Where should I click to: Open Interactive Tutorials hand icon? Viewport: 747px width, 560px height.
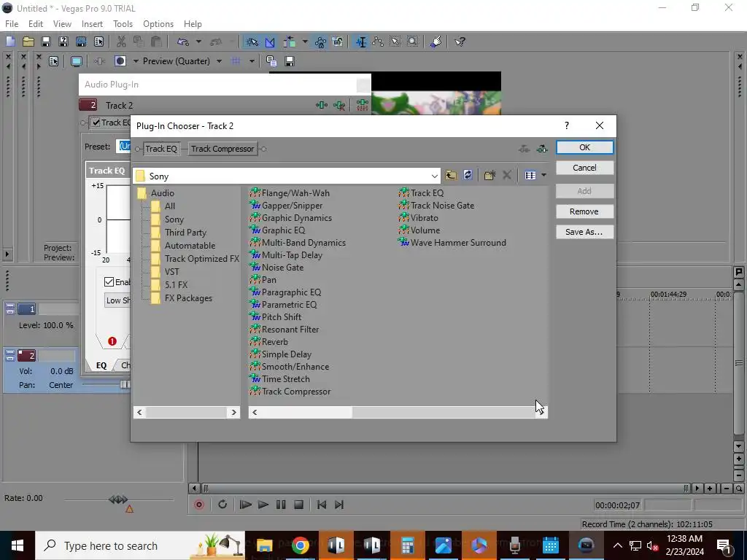(436, 42)
